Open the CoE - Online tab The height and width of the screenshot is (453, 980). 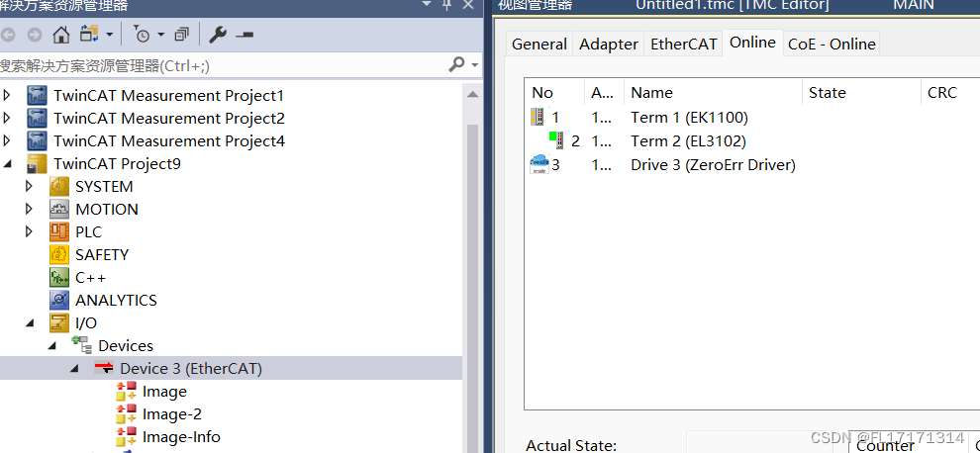(832, 45)
